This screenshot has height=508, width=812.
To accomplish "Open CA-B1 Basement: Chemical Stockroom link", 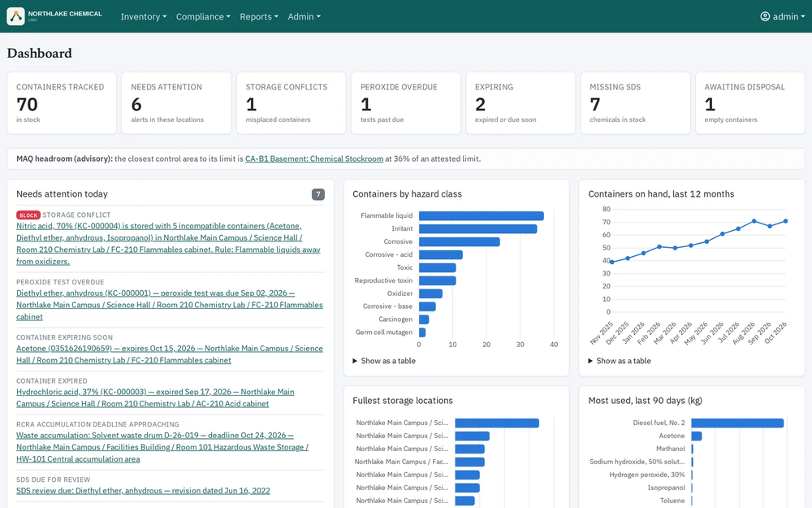I will [x=313, y=158].
